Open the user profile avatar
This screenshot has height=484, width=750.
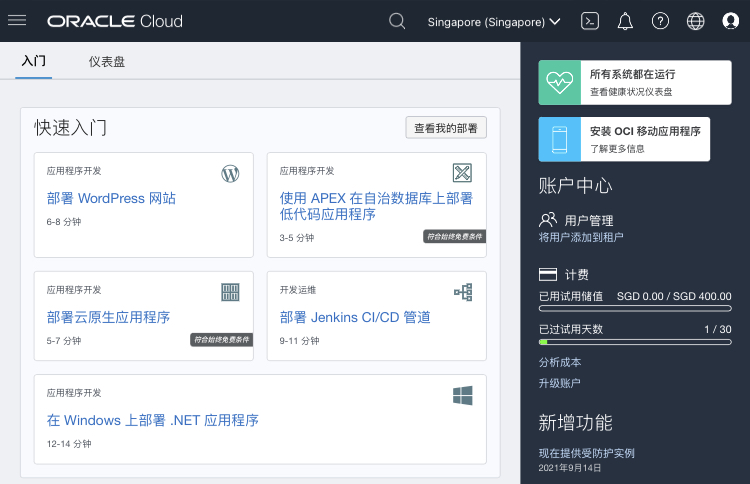click(730, 21)
